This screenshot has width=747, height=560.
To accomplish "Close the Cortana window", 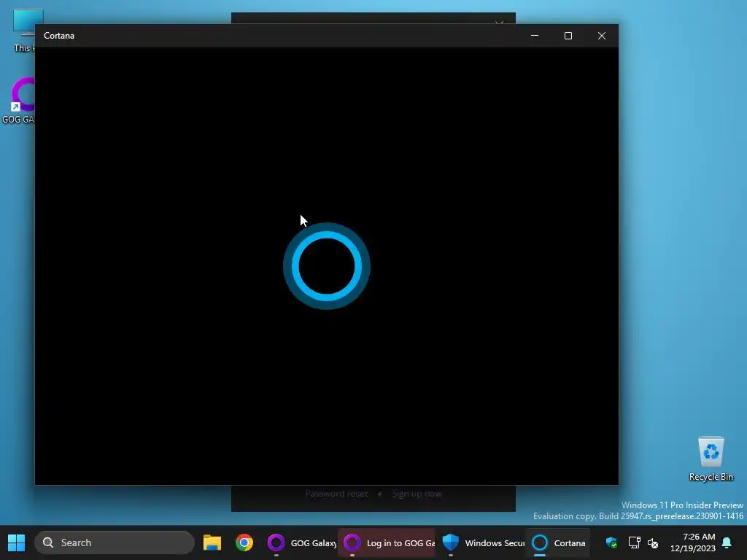I will 602,36.
